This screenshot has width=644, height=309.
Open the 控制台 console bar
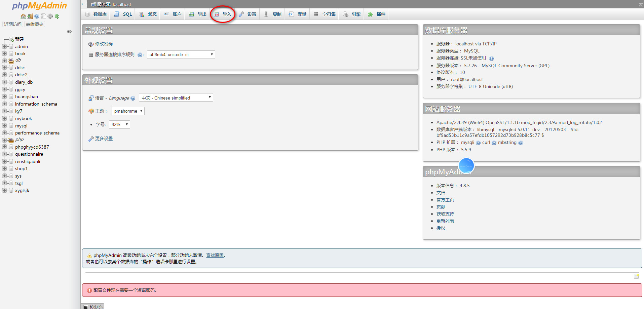point(93,306)
